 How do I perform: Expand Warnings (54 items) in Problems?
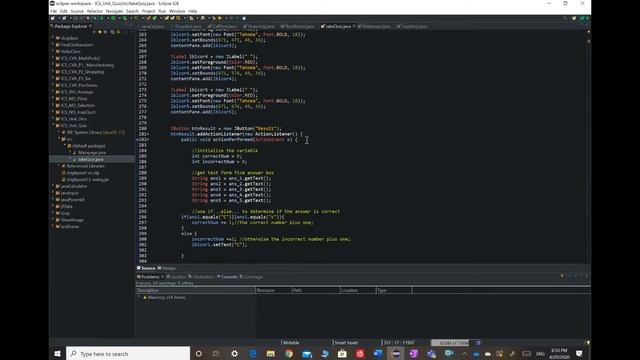point(140,298)
